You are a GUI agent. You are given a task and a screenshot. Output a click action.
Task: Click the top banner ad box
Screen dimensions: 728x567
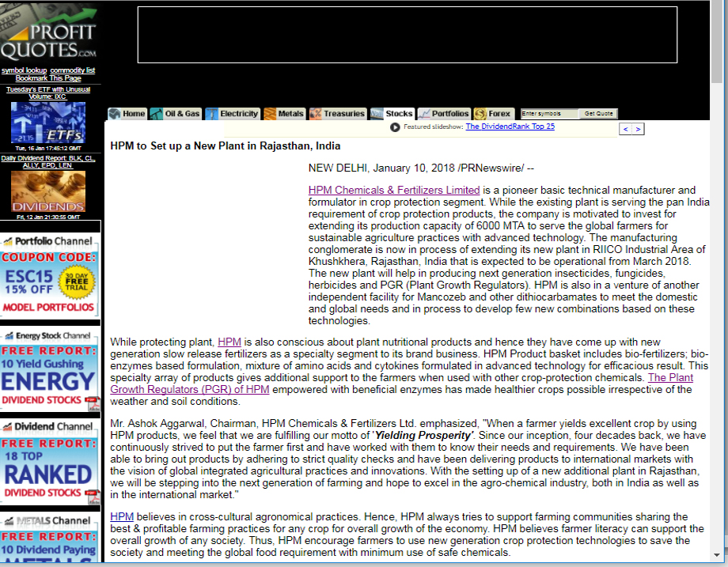coord(408,35)
